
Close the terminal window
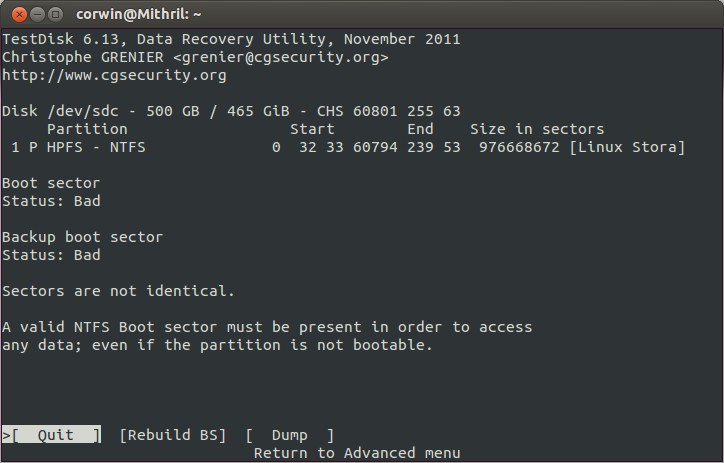(x=19, y=15)
